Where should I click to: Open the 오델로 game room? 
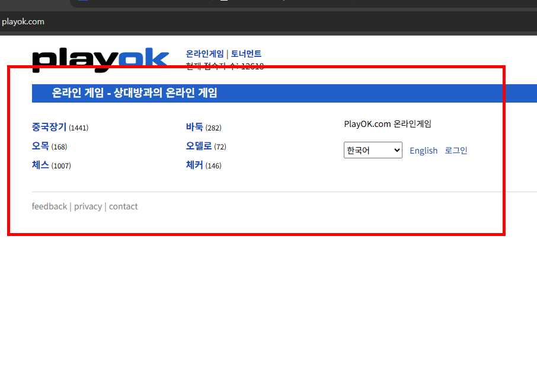point(199,146)
